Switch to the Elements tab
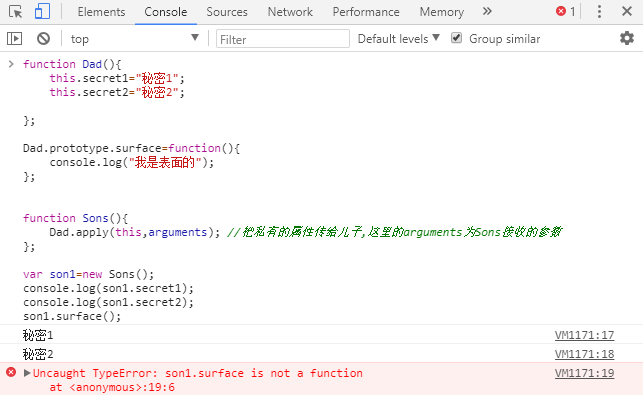 coord(101,12)
